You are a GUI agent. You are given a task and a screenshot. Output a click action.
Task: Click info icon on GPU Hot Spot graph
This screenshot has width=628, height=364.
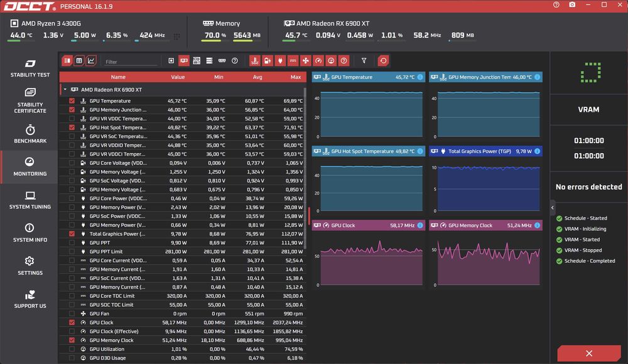[420, 151]
